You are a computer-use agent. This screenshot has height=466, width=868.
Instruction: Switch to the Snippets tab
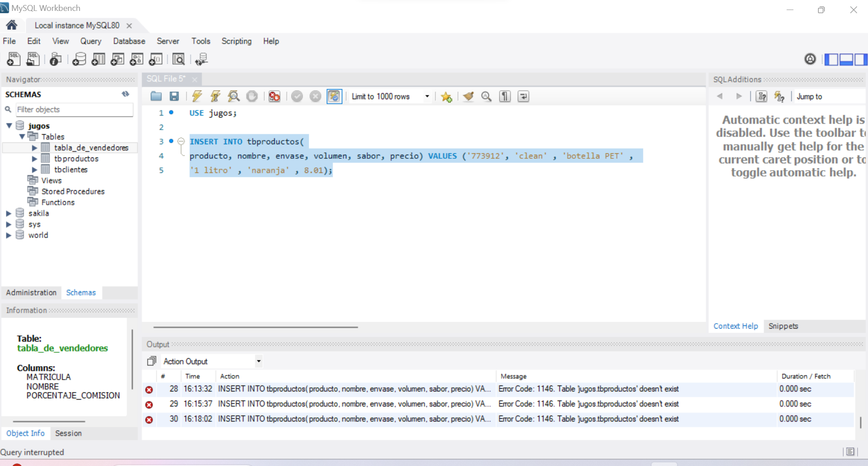coord(783,326)
